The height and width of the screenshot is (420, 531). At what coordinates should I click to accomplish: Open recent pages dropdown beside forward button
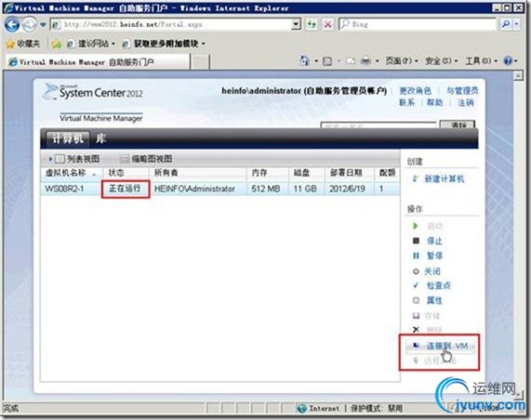pyautogui.click(x=43, y=25)
